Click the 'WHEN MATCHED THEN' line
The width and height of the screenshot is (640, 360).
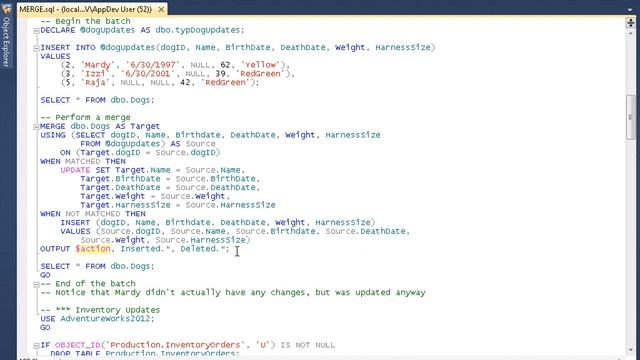(x=83, y=161)
